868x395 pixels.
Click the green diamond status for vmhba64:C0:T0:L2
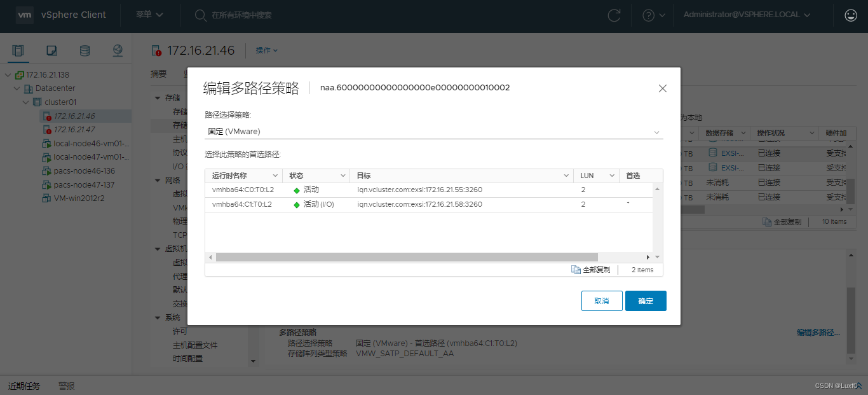(x=297, y=190)
